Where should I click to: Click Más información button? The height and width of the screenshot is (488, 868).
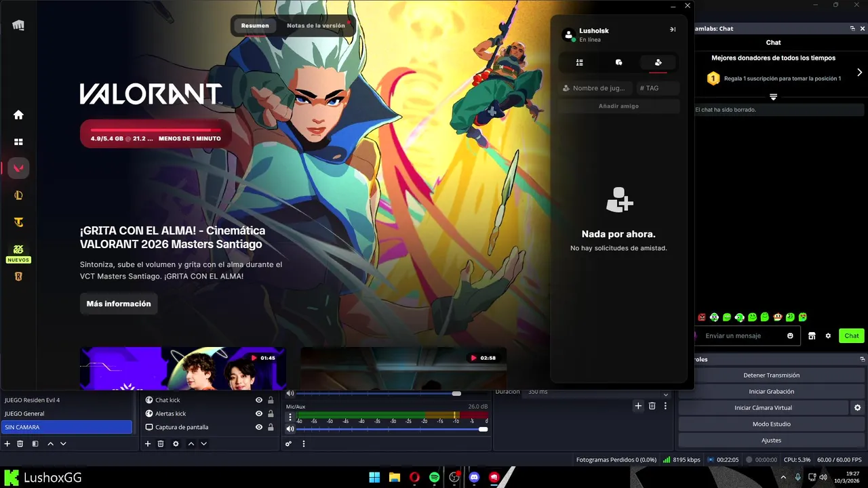119,304
